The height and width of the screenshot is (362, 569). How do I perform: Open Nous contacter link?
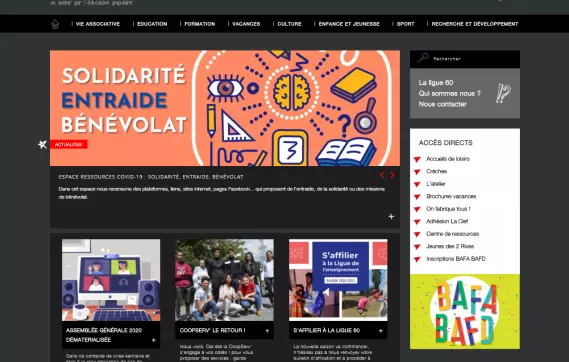[x=442, y=104]
